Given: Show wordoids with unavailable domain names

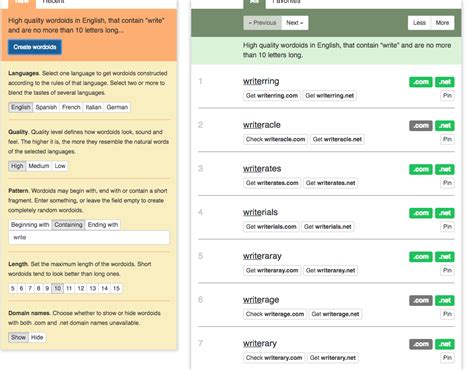Looking at the screenshot, I should click(18, 337).
